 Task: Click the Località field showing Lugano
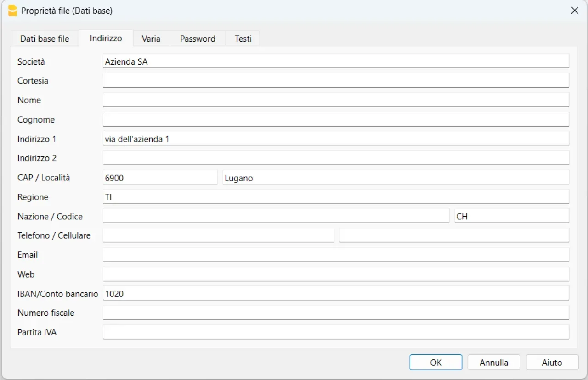tap(396, 178)
